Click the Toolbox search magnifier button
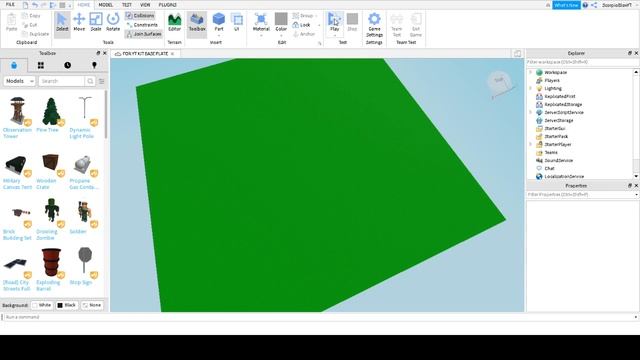The height and width of the screenshot is (360, 640). (90, 81)
